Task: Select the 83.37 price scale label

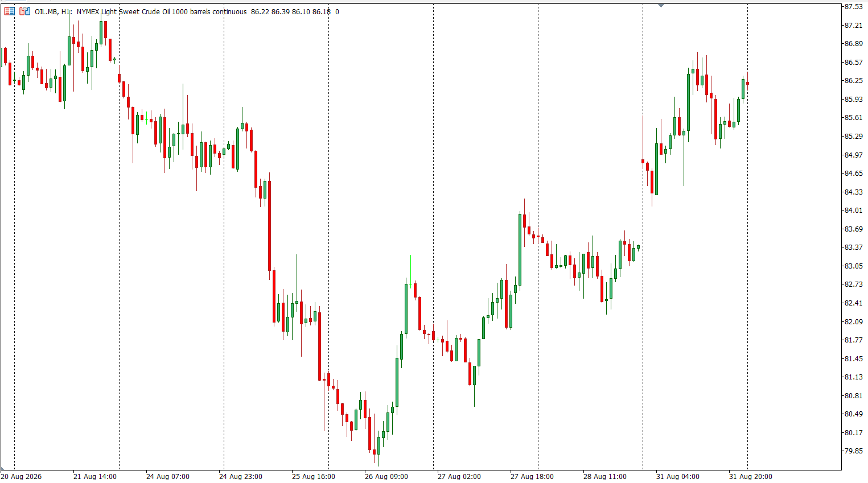Action: tap(853, 247)
